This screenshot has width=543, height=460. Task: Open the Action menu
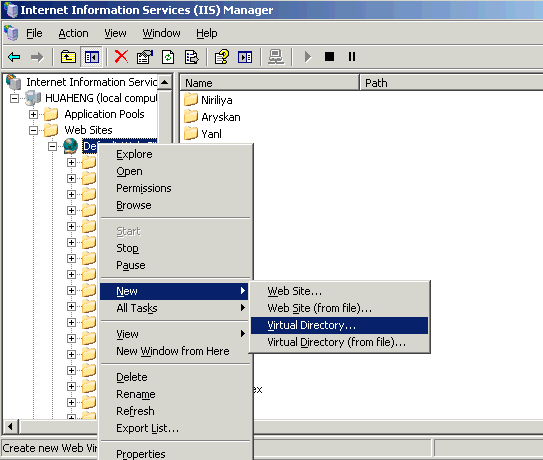(73, 33)
